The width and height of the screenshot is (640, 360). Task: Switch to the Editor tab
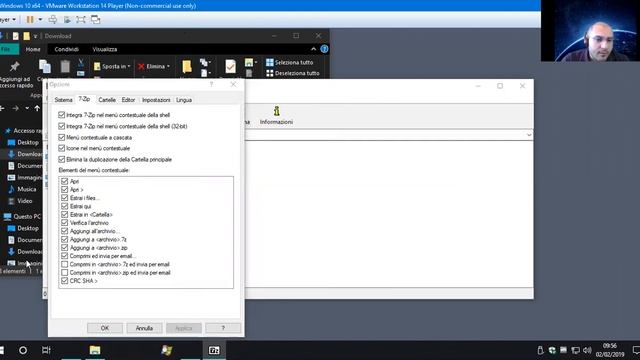click(x=128, y=100)
